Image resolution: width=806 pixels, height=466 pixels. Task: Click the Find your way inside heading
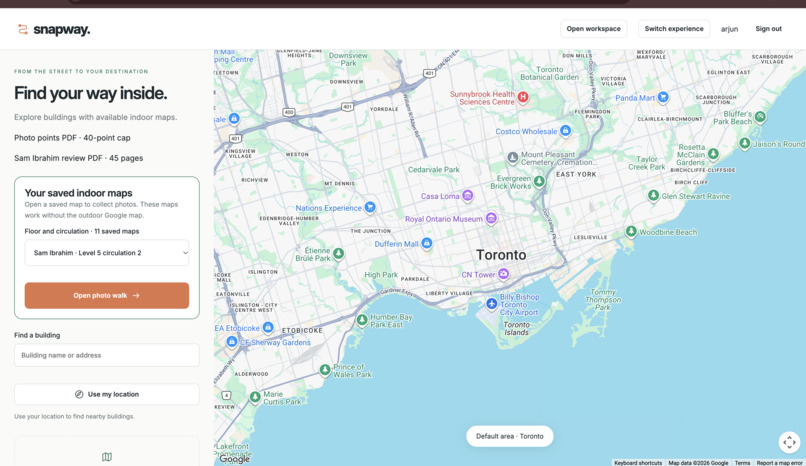pos(90,93)
